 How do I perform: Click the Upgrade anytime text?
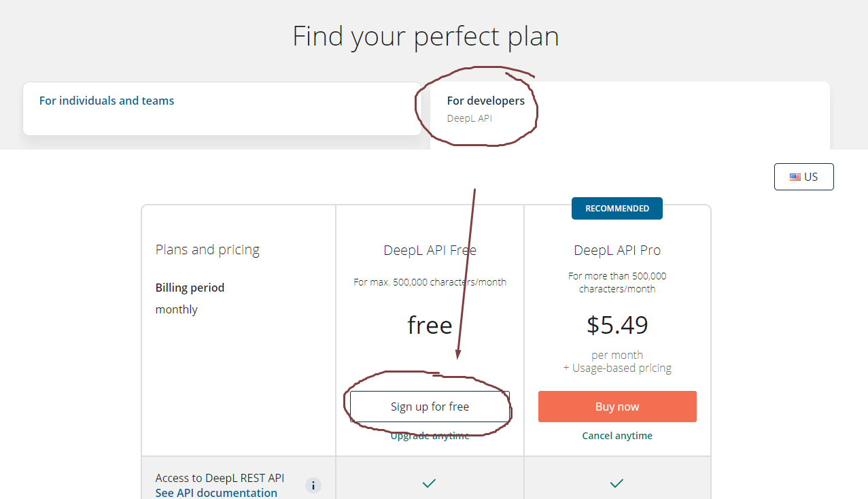click(430, 436)
